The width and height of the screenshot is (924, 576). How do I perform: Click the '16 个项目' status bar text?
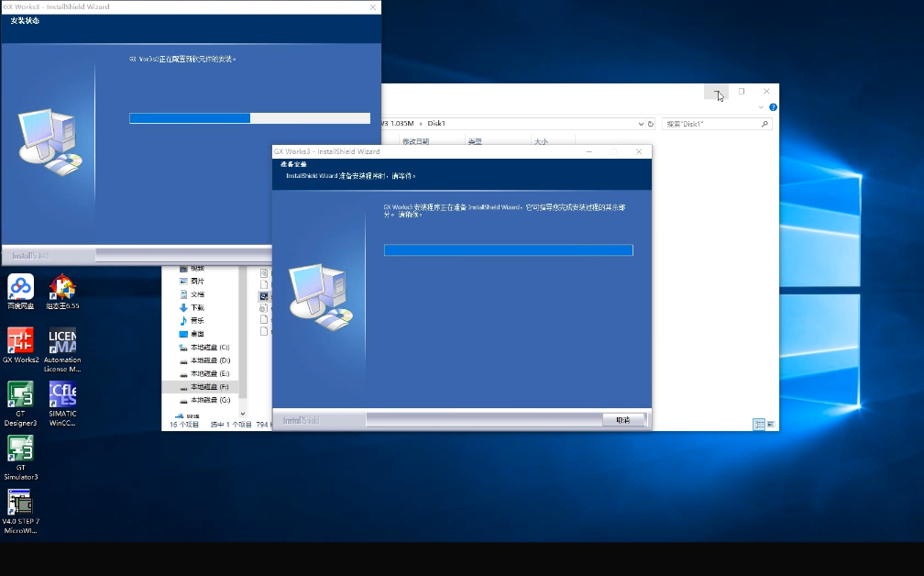click(184, 425)
